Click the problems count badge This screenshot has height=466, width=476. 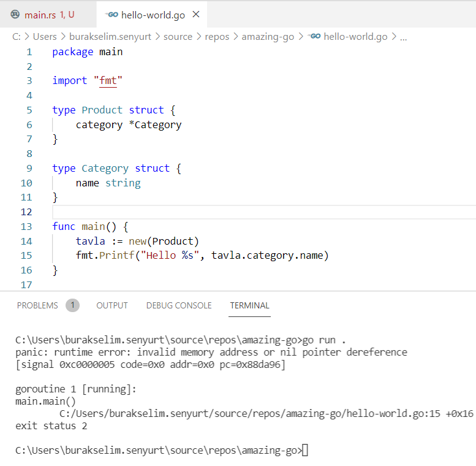click(x=72, y=305)
